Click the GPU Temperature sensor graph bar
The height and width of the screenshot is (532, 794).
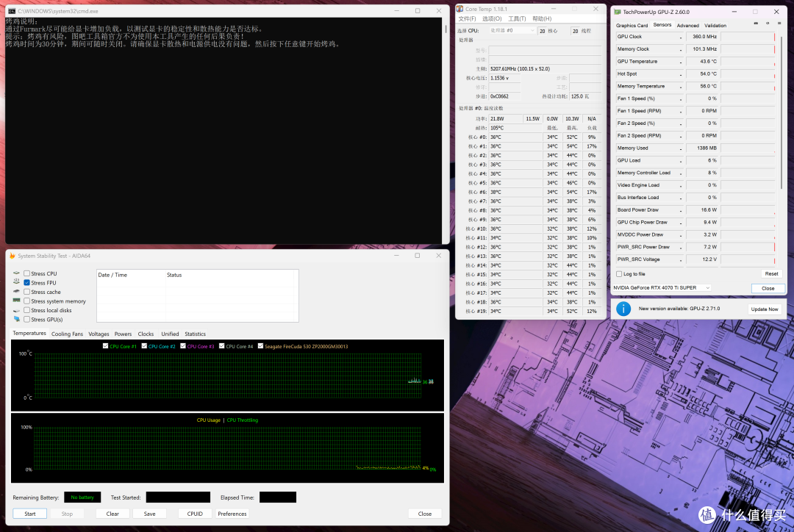click(x=748, y=62)
